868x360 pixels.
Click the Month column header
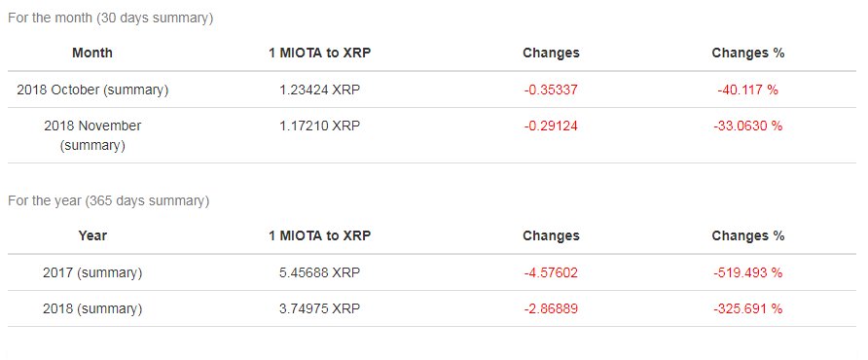[92, 54]
